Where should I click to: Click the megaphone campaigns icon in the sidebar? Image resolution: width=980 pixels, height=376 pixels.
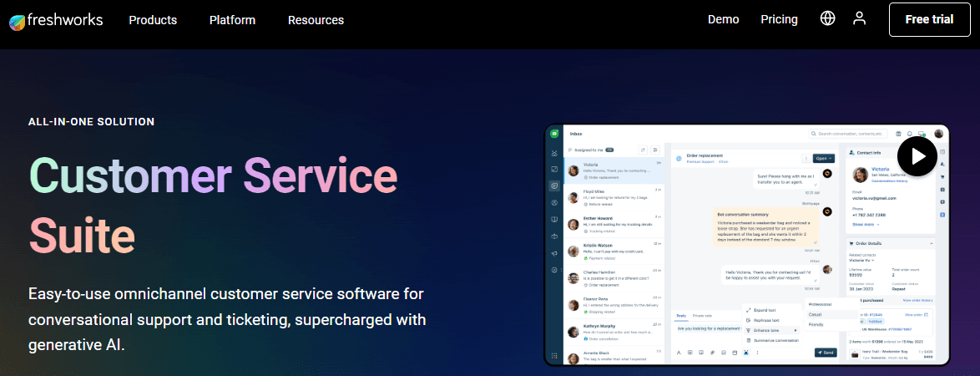(554, 253)
